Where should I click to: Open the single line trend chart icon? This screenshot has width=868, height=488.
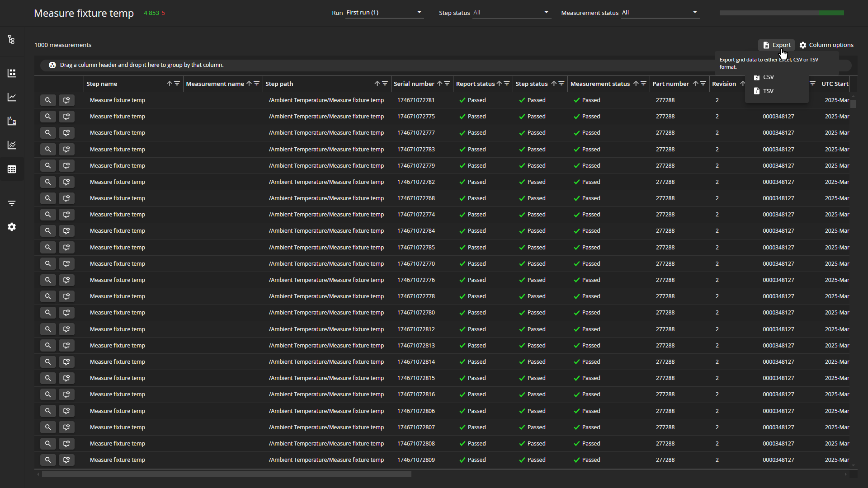pos(12,97)
